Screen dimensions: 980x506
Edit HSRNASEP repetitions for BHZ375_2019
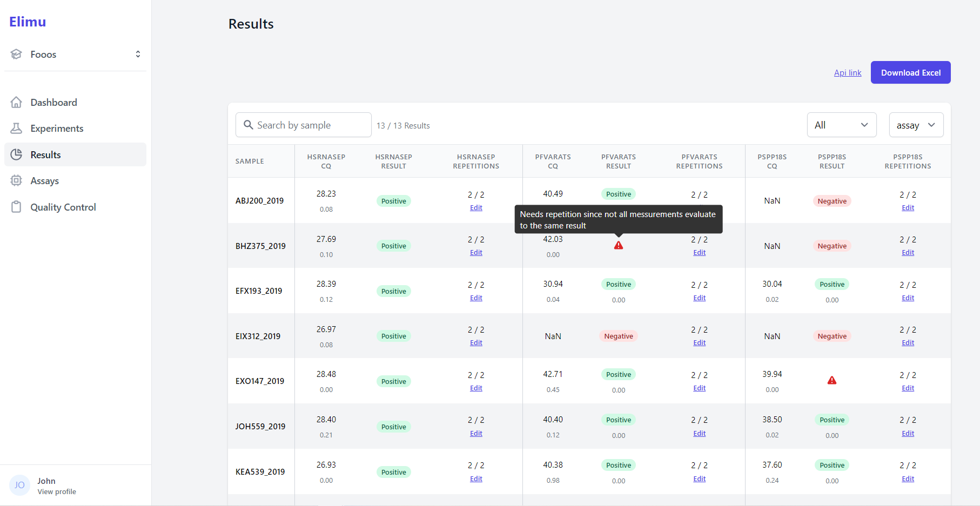coord(476,253)
